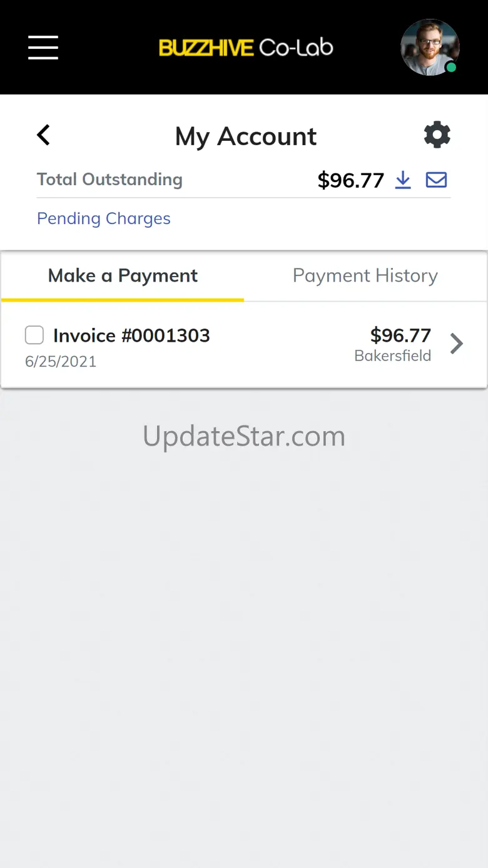
Task: Click the green online status dot
Action: point(451,67)
